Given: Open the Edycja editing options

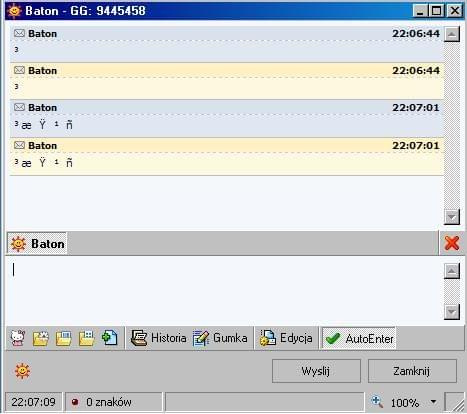Looking at the screenshot, I should (x=286, y=338).
